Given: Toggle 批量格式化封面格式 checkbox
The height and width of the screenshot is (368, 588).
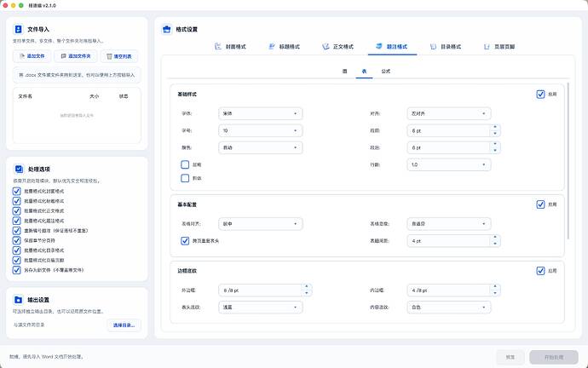Looking at the screenshot, I should (x=16, y=191).
